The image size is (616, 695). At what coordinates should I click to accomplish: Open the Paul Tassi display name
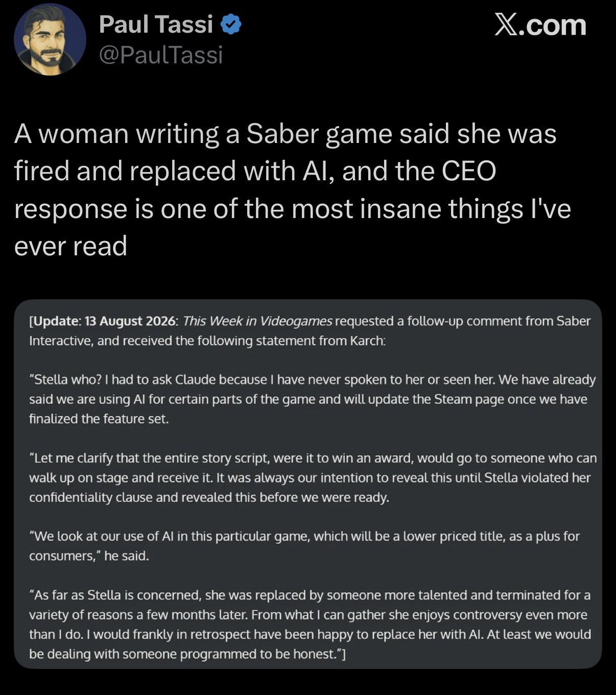[x=156, y=25]
